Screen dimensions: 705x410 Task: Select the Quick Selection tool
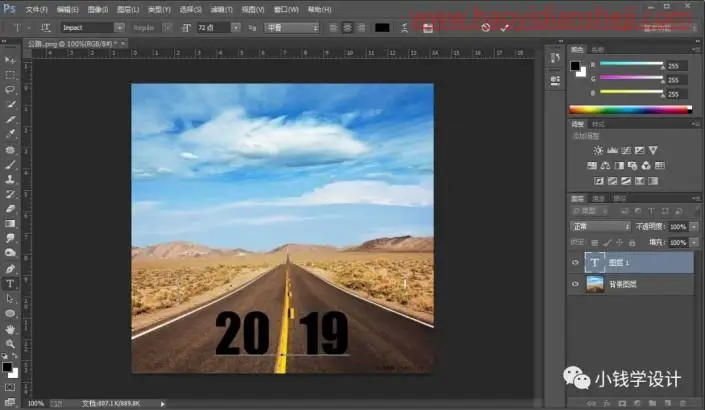[10, 105]
